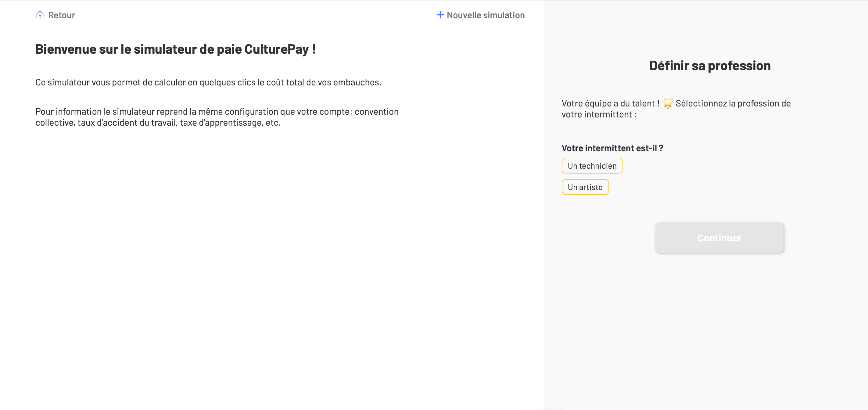
Task: Click paragraph starting 'Pour information le simulateur'
Action: (217, 117)
